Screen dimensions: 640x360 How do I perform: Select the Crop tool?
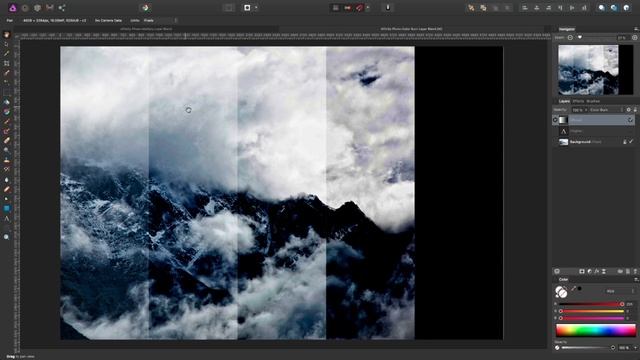(7, 63)
